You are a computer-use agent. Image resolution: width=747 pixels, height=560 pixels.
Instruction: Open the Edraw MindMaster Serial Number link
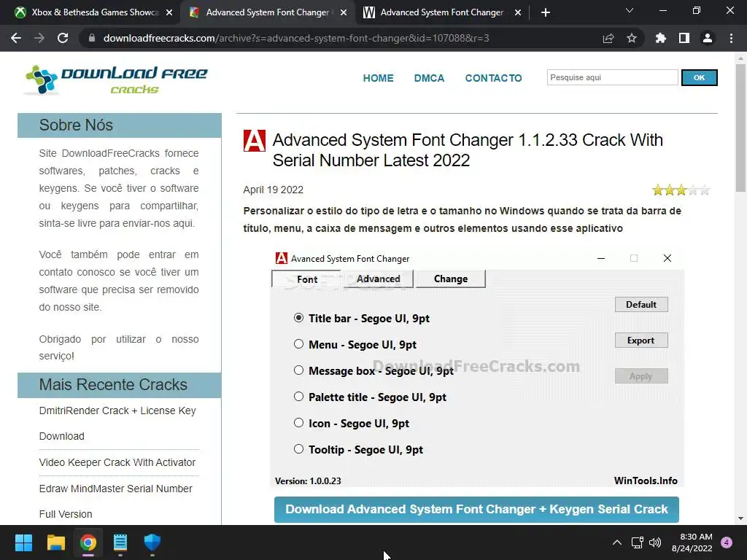[115, 502]
